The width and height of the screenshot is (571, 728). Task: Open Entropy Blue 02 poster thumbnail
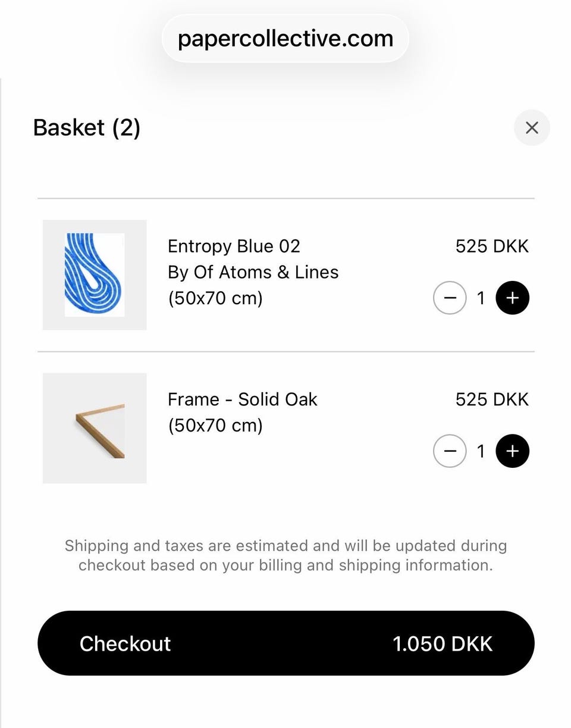point(95,275)
